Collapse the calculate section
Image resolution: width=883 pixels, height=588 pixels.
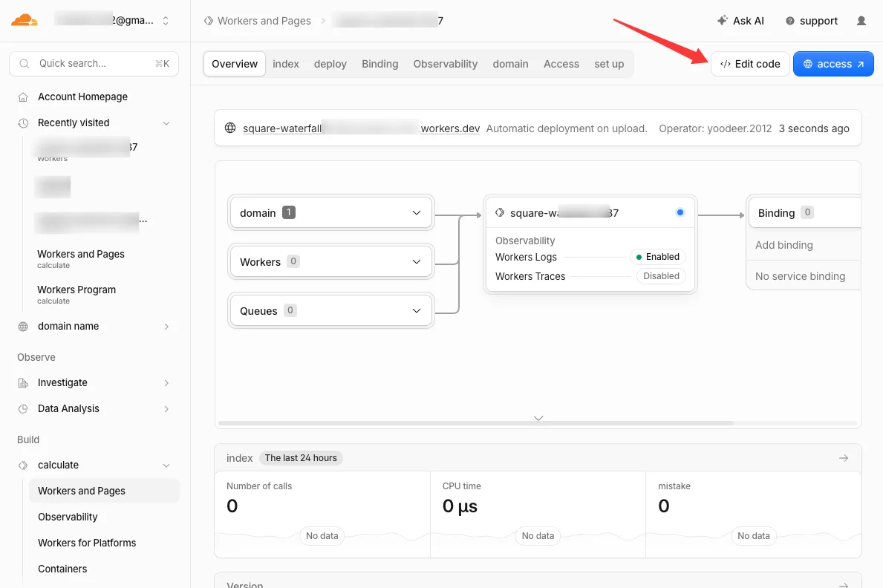[x=166, y=465]
